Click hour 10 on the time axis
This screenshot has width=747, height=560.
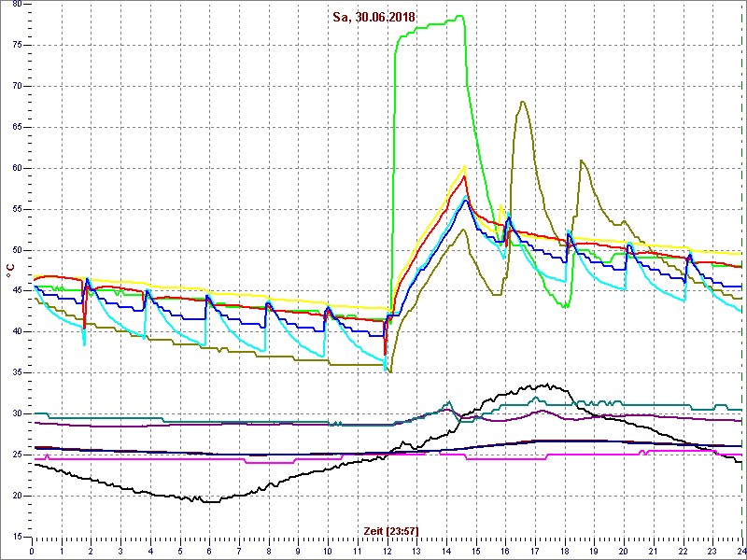pos(328,550)
